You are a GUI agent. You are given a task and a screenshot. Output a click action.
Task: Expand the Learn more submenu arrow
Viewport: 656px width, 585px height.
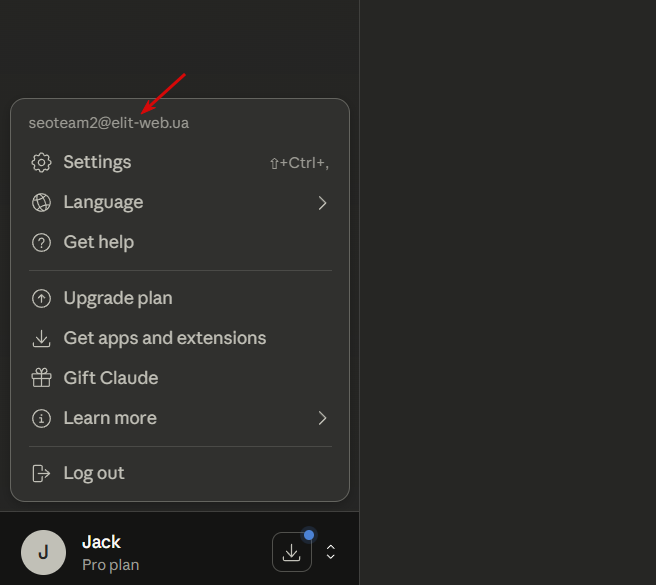[x=322, y=419]
